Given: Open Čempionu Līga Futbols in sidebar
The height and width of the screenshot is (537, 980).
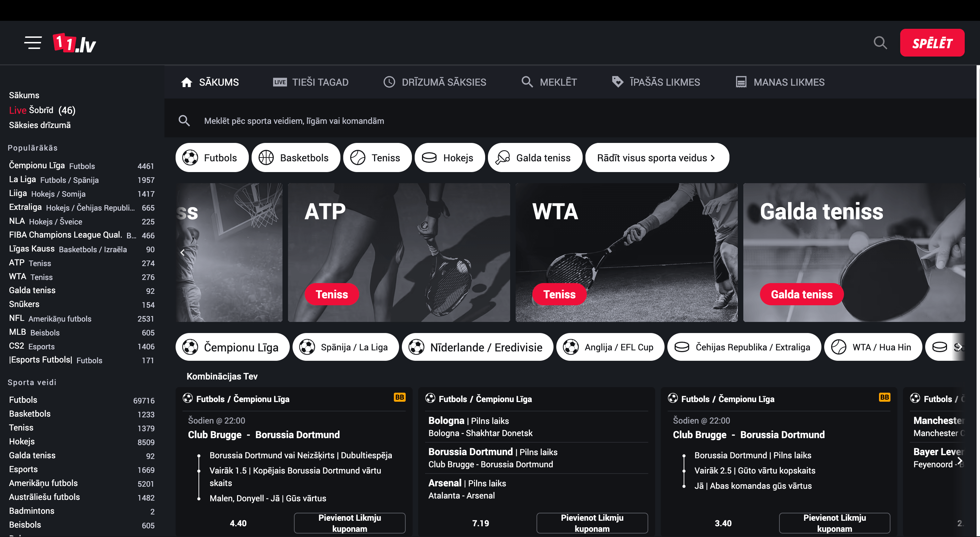Looking at the screenshot, I should point(82,165).
